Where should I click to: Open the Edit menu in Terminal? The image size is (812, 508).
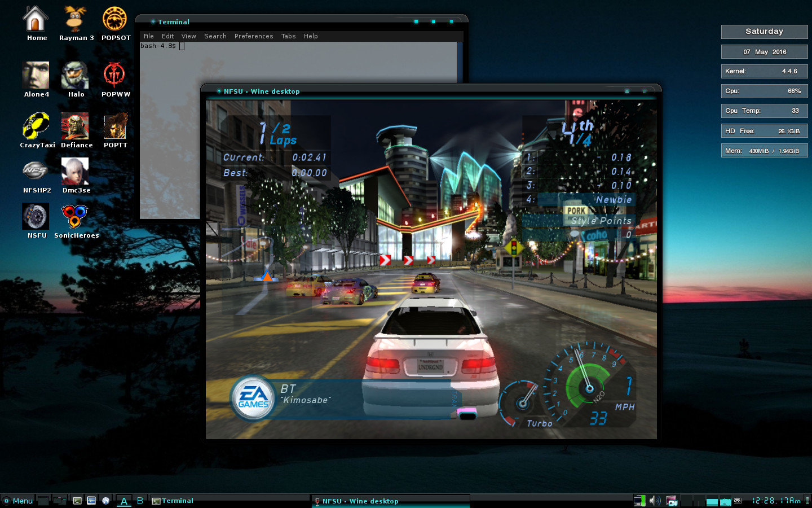click(168, 36)
